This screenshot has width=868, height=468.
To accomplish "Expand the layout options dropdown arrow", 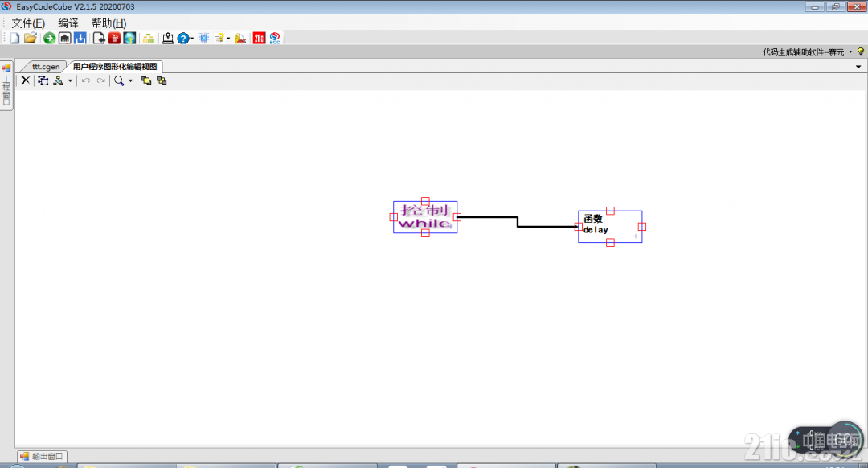I will click(x=70, y=81).
